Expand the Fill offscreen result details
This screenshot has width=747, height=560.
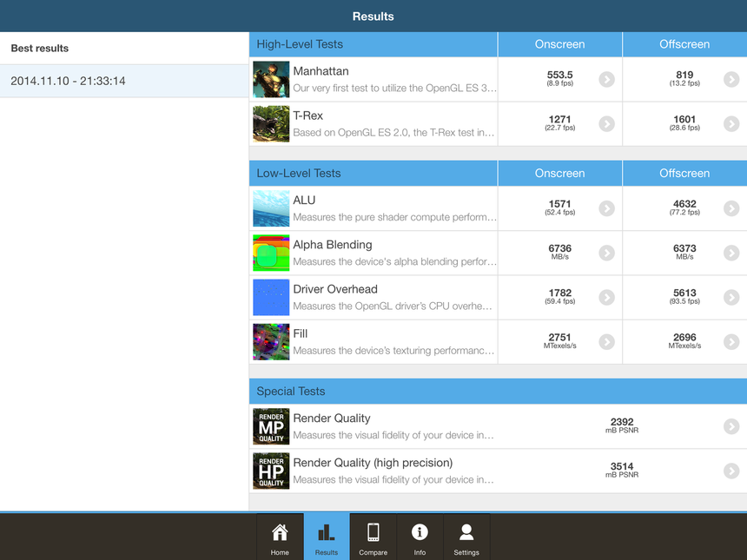tap(730, 341)
